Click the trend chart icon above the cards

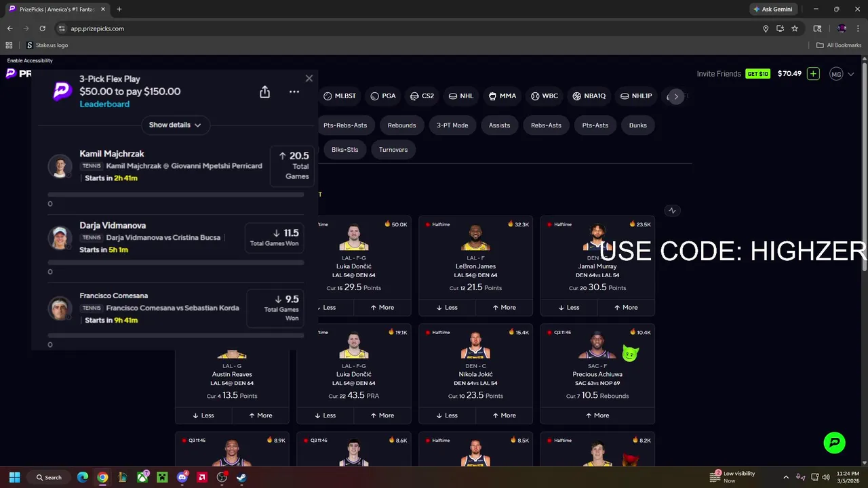tap(672, 211)
